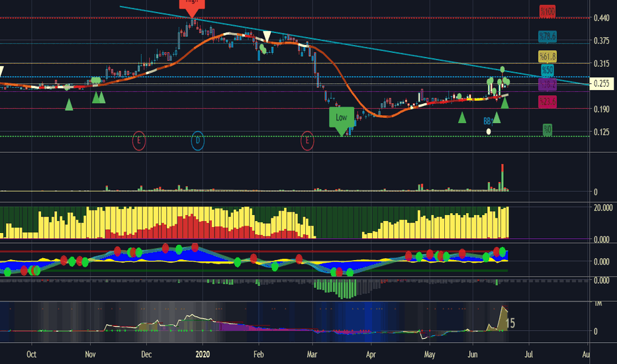Image resolution: width=617 pixels, height=364 pixels.
Task: Click the 15 value label on bottom indicator
Action: coord(510,324)
